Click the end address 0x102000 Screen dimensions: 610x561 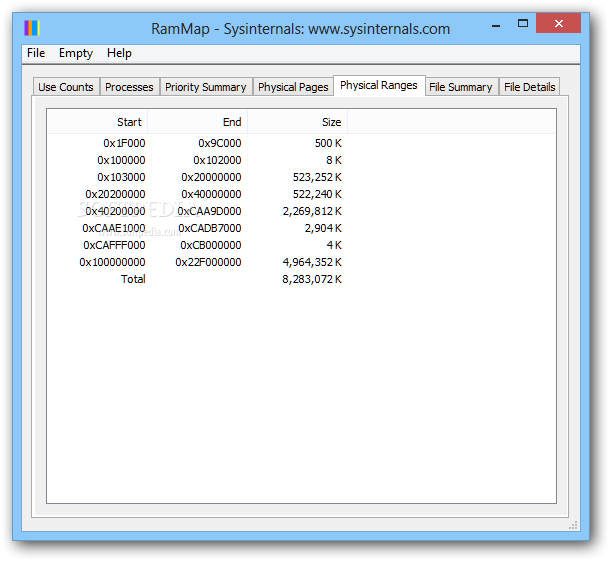[x=217, y=160]
